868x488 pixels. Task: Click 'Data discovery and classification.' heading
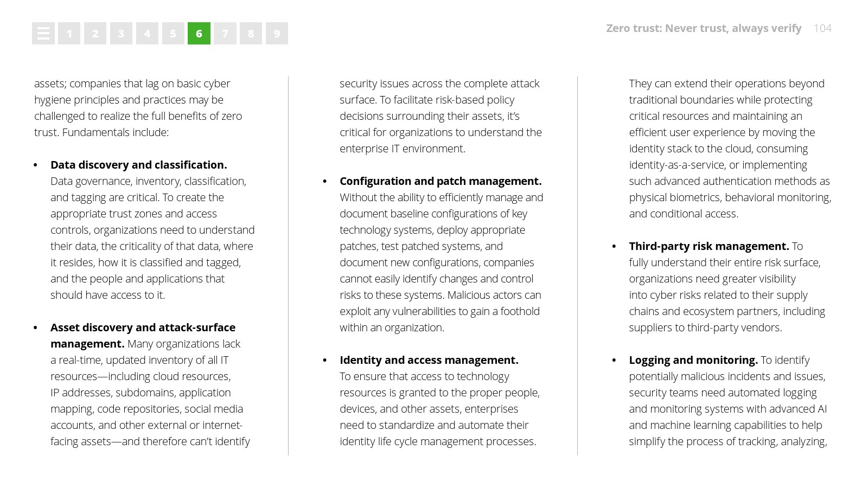coord(138,165)
